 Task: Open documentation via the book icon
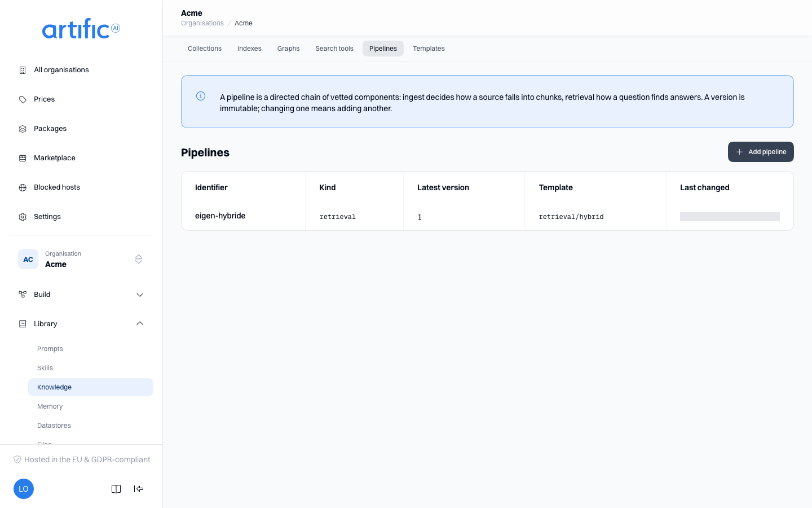coord(116,489)
